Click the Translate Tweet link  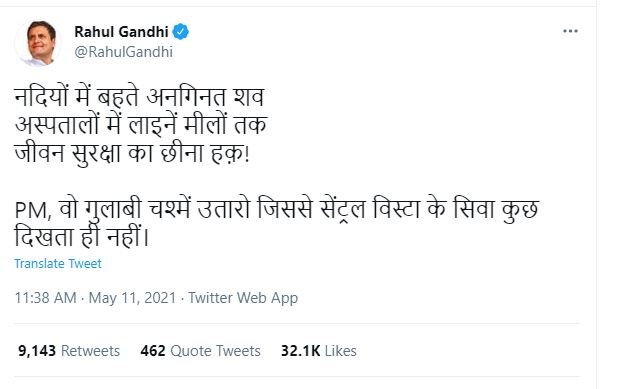[x=58, y=264]
